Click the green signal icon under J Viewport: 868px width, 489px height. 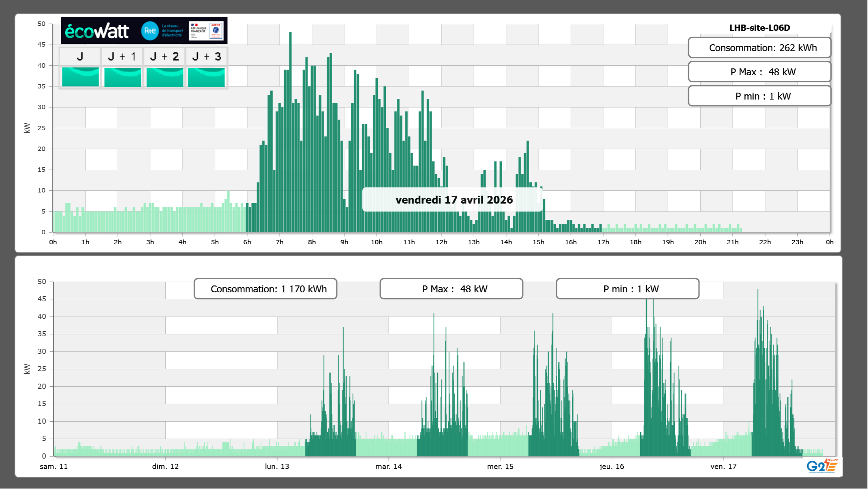point(80,77)
